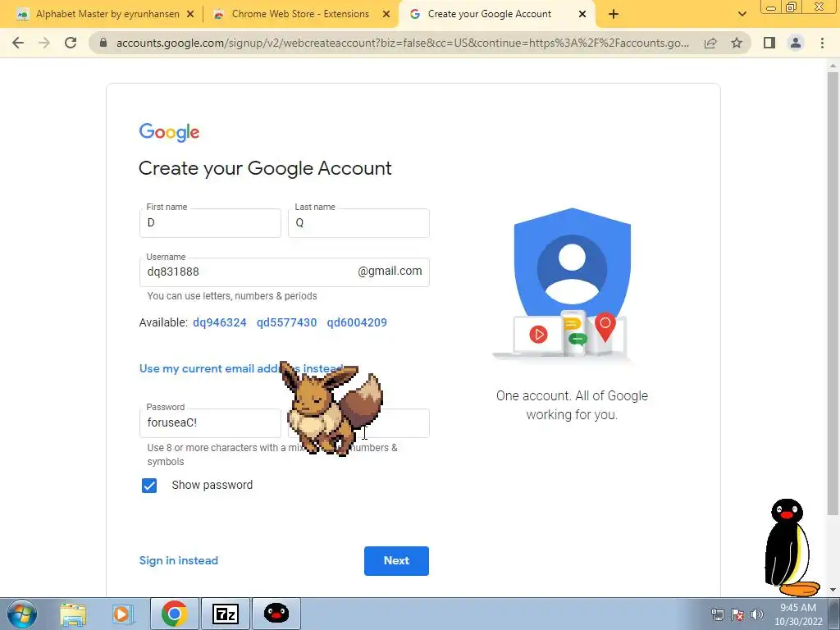Expand the tab search dropdown
The width and height of the screenshot is (840, 630).
pos(742,14)
